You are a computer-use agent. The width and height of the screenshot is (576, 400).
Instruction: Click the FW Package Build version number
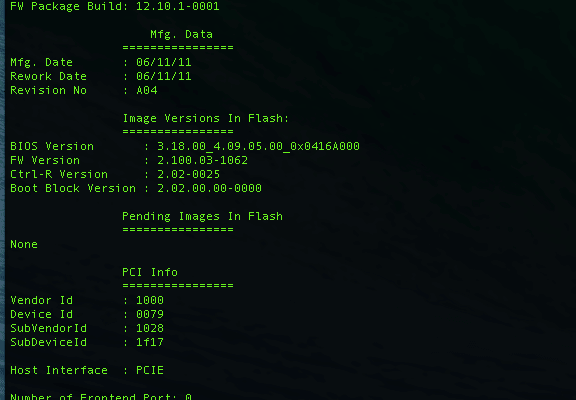(x=178, y=6)
